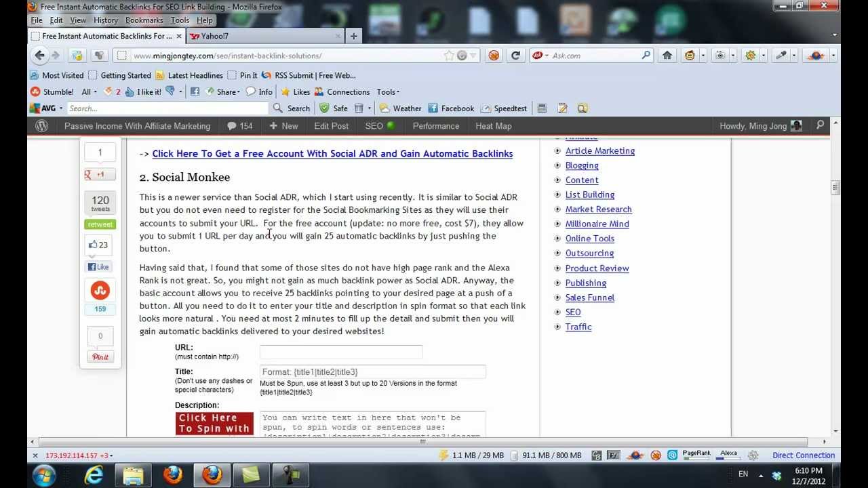This screenshot has height=488, width=868.
Task: Open the Bookmarks menu
Action: tap(144, 20)
